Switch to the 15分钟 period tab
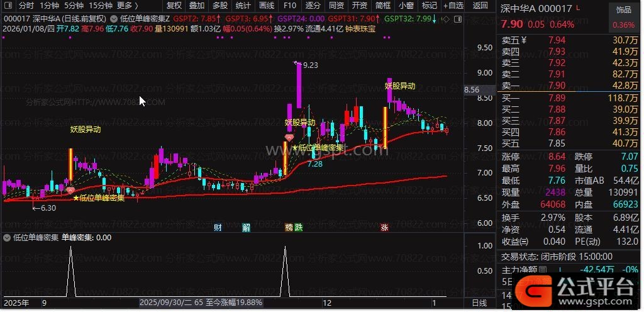 100,5
